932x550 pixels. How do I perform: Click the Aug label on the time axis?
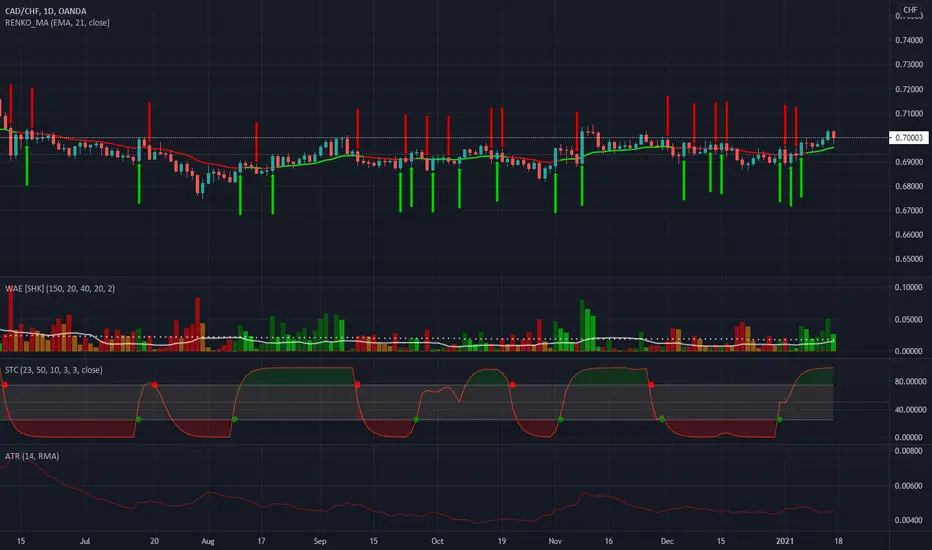[x=207, y=541]
